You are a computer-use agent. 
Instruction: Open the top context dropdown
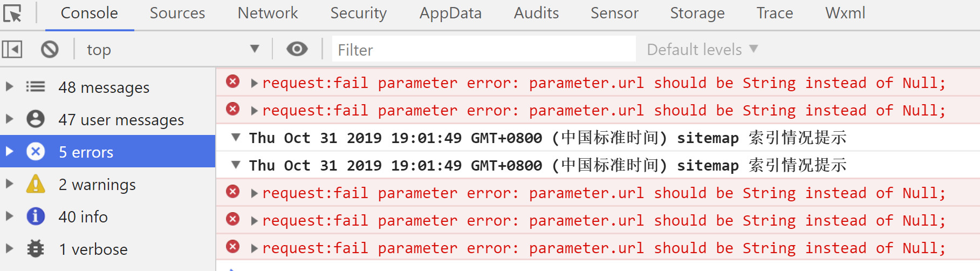(173, 50)
